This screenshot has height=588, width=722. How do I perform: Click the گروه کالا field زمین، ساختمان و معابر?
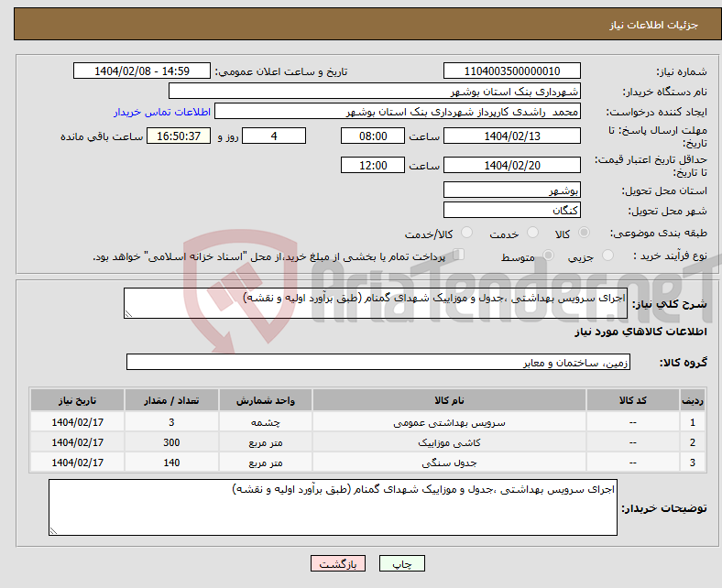point(378,362)
